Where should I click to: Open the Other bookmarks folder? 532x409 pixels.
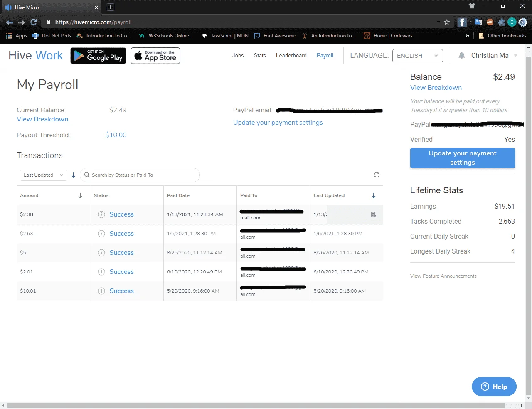pyautogui.click(x=502, y=36)
